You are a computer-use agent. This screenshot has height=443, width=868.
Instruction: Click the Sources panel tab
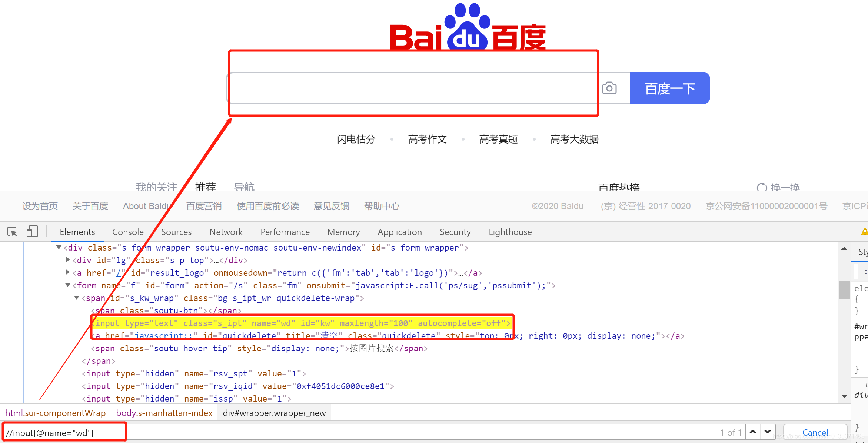[x=175, y=232]
